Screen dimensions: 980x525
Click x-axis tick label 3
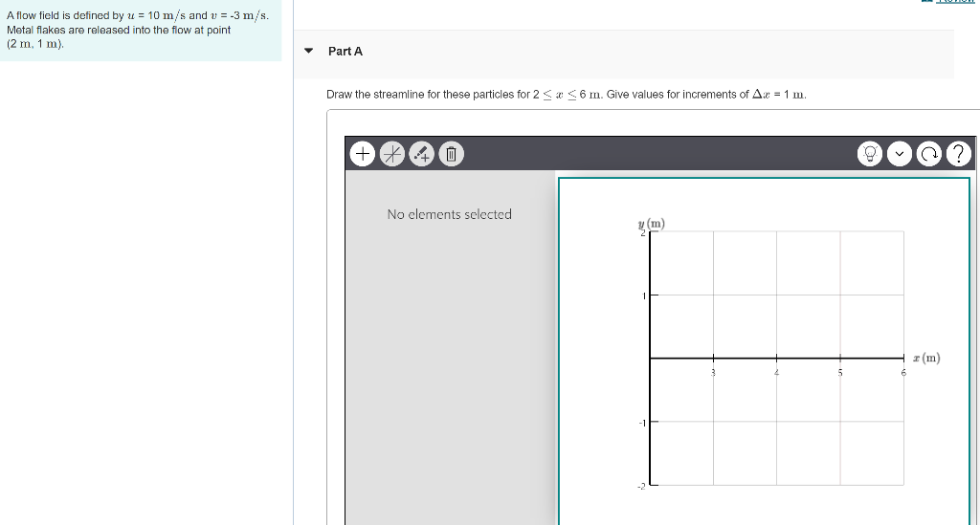tap(713, 373)
